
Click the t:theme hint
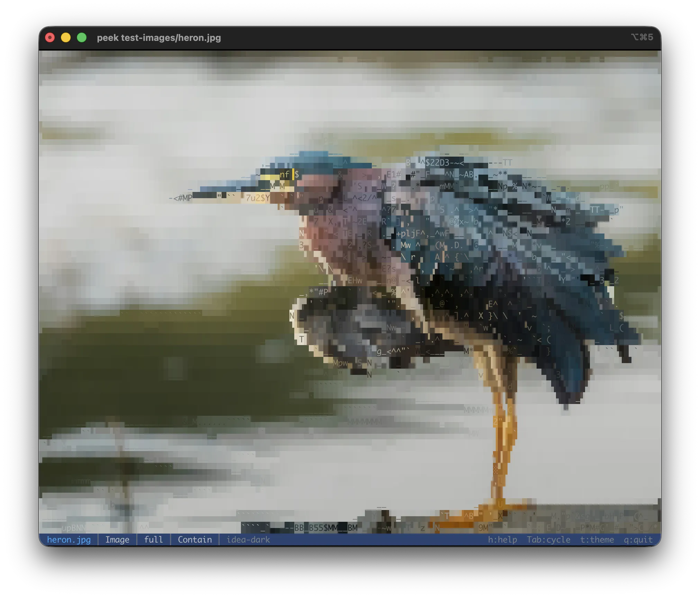[597, 539]
